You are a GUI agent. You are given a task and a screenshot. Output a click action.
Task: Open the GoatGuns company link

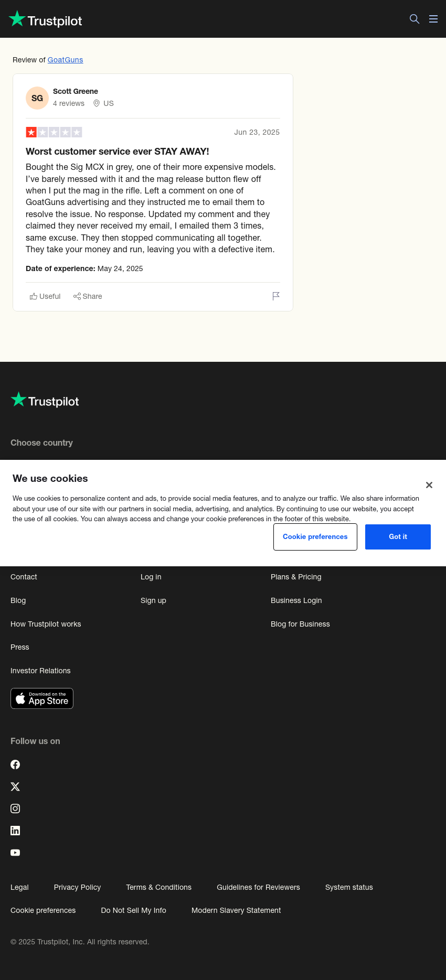(x=66, y=60)
